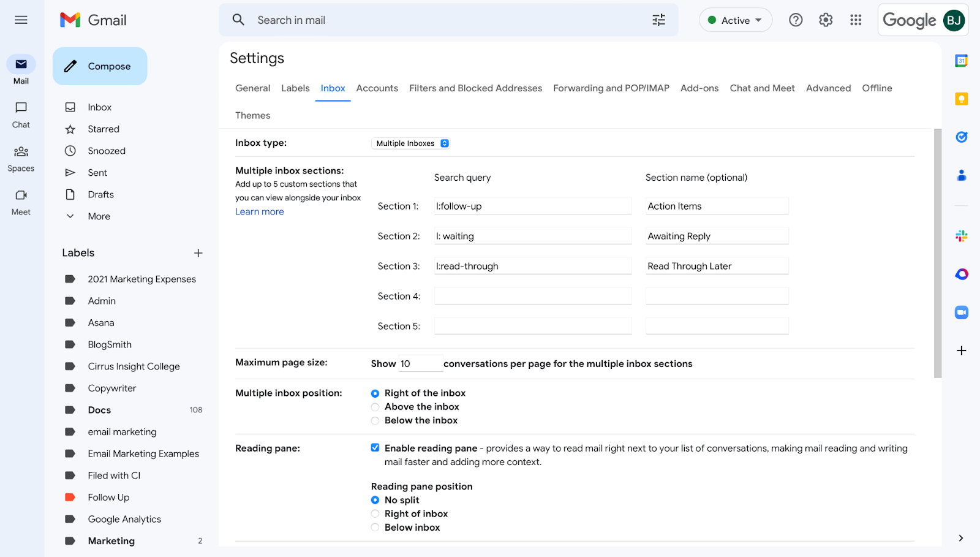980x557 pixels.
Task: Expand the Active status dropdown
Action: (x=735, y=20)
